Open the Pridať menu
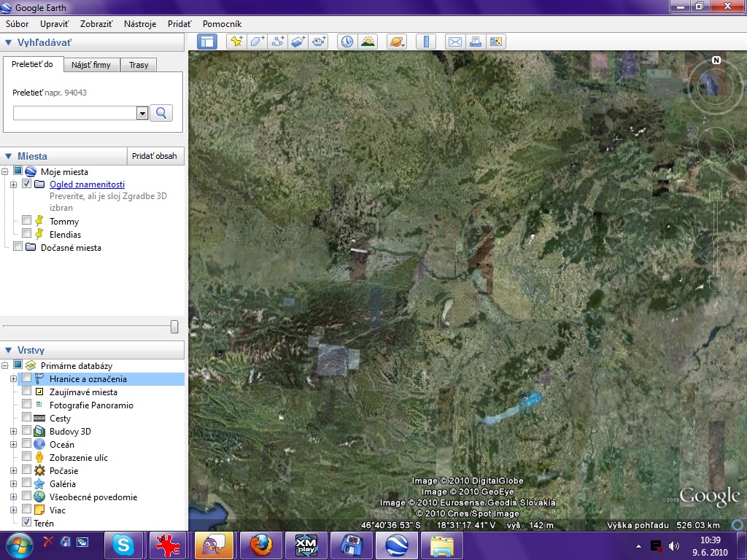Screen dimensions: 747x560 tap(179, 24)
